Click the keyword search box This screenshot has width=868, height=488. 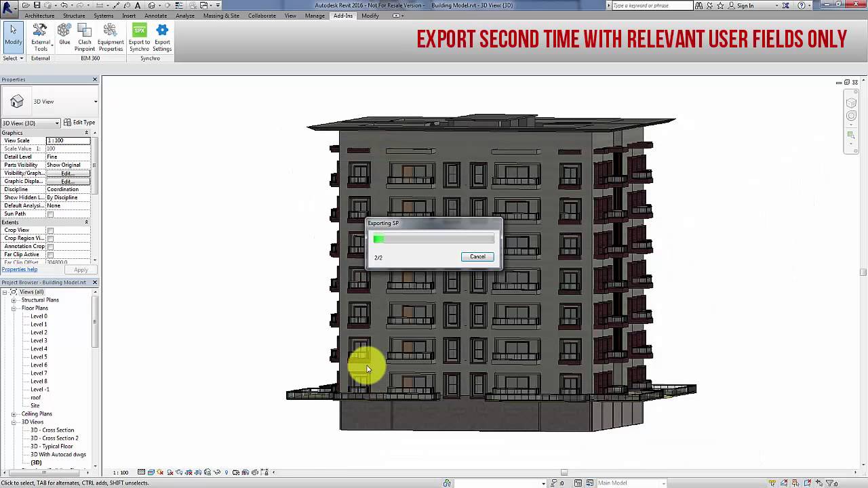point(652,5)
